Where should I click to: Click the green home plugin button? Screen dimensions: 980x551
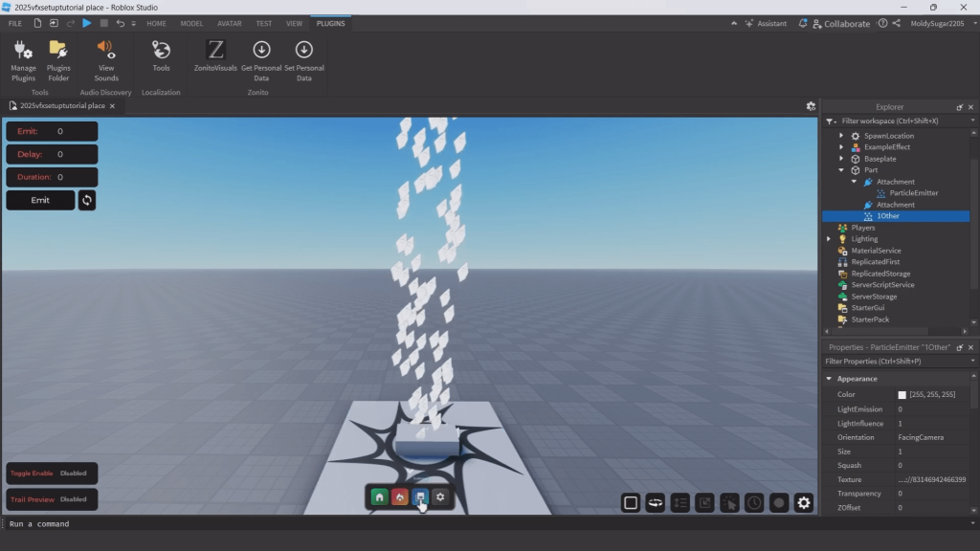tap(379, 497)
